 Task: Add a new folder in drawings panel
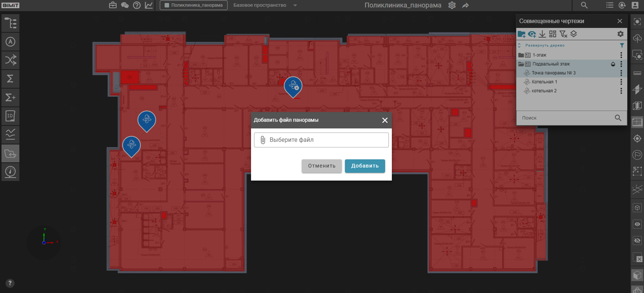click(521, 34)
